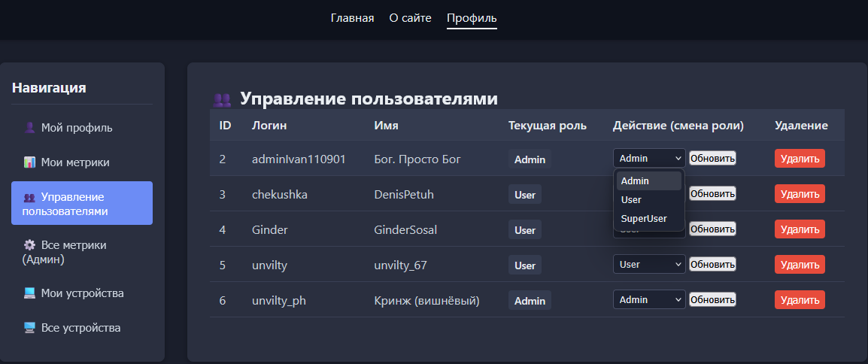Click the name unvilty_67
This screenshot has height=364, width=868.
tap(401, 265)
